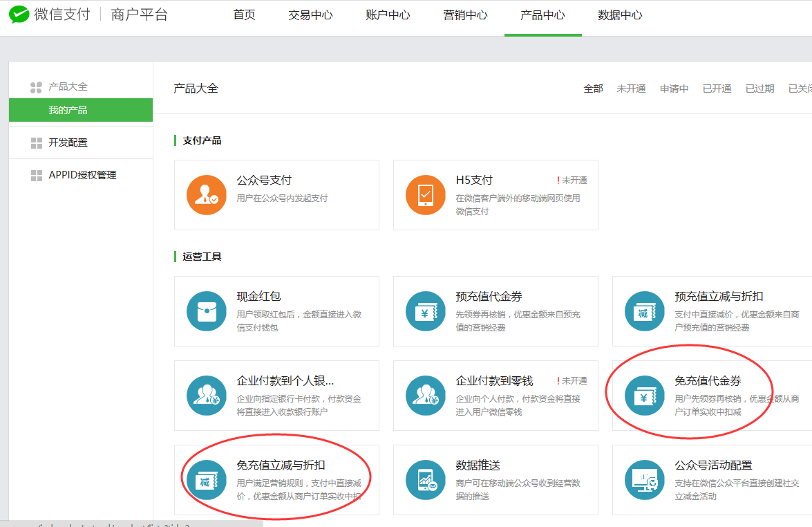Click the 现金红包 envelope icon
Image resolution: width=812 pixels, height=527 pixels.
(x=207, y=311)
